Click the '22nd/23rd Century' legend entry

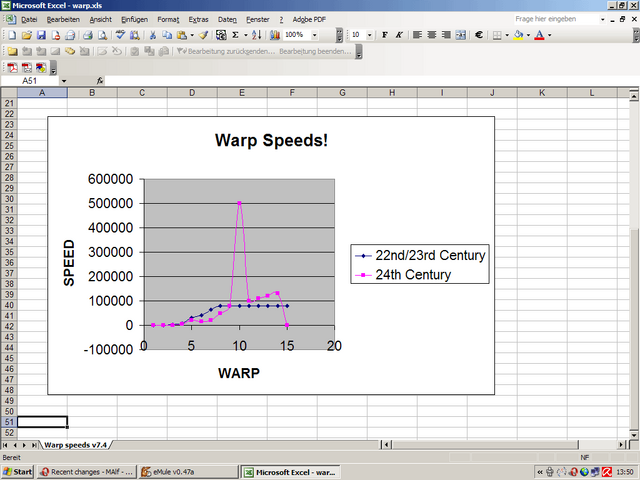[420, 256]
